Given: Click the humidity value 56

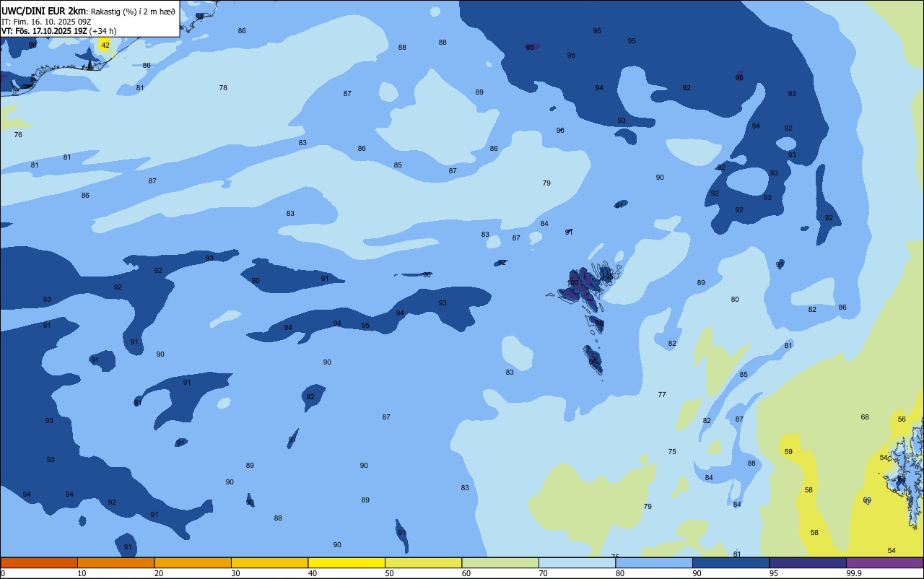Looking at the screenshot, I should tap(902, 419).
